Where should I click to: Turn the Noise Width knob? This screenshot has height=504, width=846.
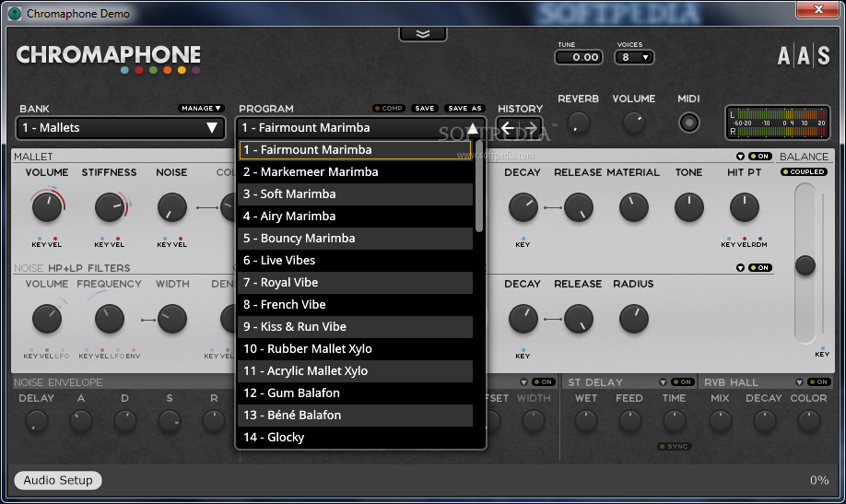(x=172, y=319)
